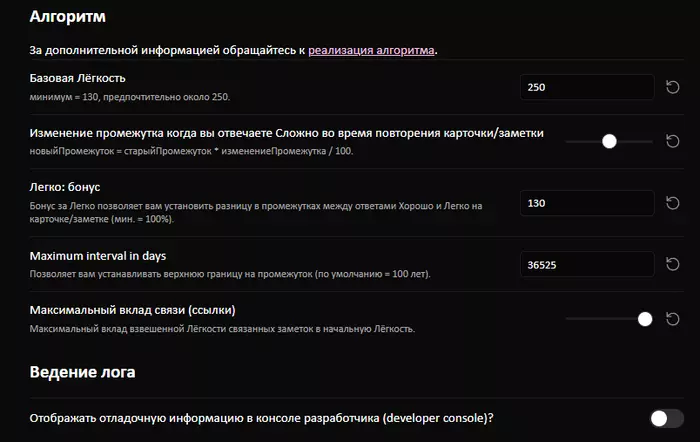Open the реализация алгоритма link
This screenshot has height=442, width=700.
tap(371, 50)
